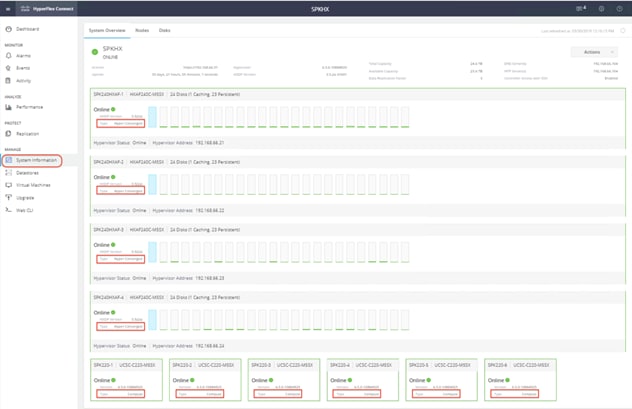This screenshot has width=632, height=409.
Task: Click the green SPKHX cluster online status icon
Action: click(95, 52)
